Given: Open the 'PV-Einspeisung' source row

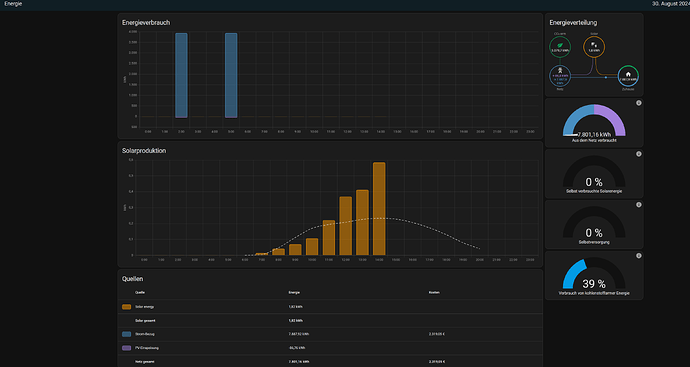Looking at the screenshot, I should coord(330,348).
